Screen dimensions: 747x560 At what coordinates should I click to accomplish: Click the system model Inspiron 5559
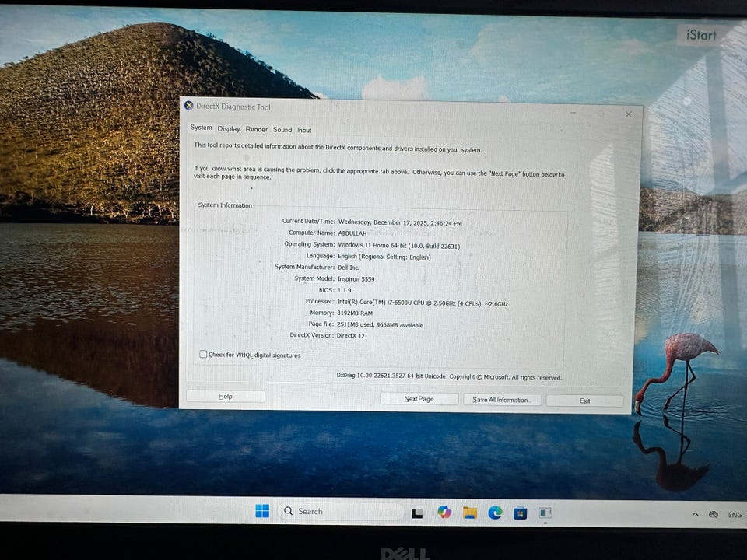pyautogui.click(x=356, y=279)
